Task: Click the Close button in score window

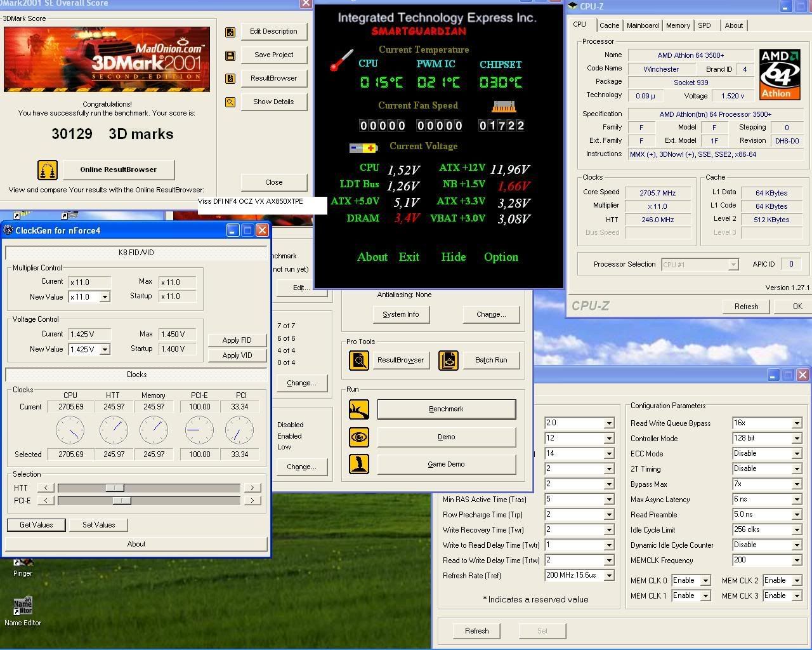Action: click(x=274, y=182)
